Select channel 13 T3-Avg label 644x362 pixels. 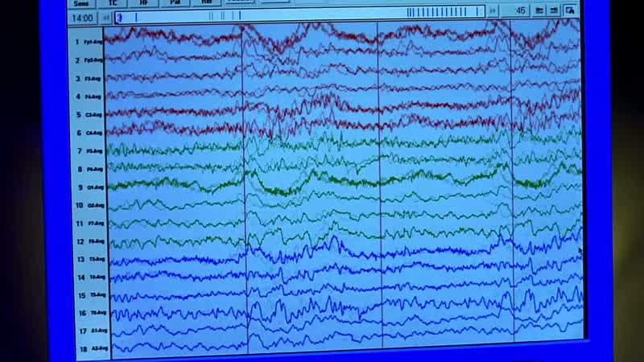[x=91, y=259]
